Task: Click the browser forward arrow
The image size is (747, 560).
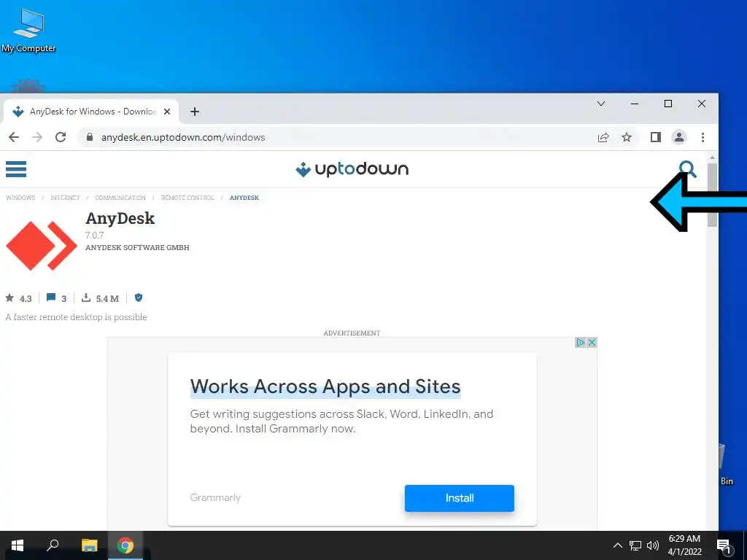Action: coord(37,137)
